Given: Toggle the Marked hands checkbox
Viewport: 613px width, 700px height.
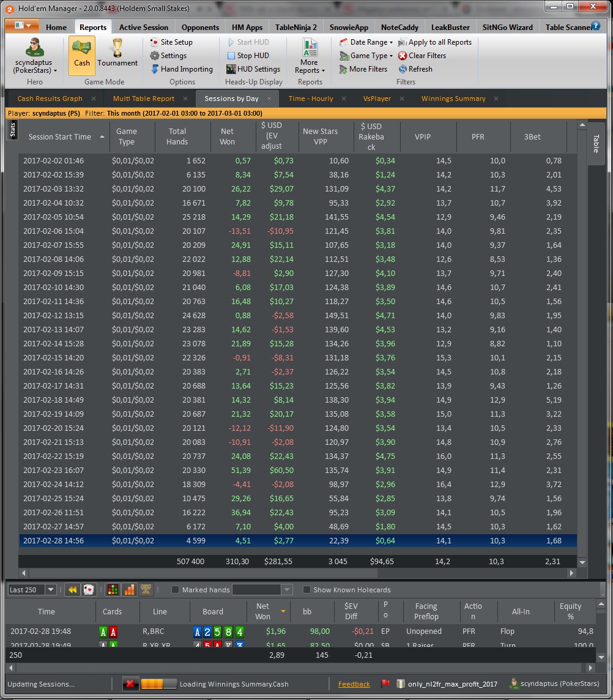Looking at the screenshot, I should click(175, 590).
